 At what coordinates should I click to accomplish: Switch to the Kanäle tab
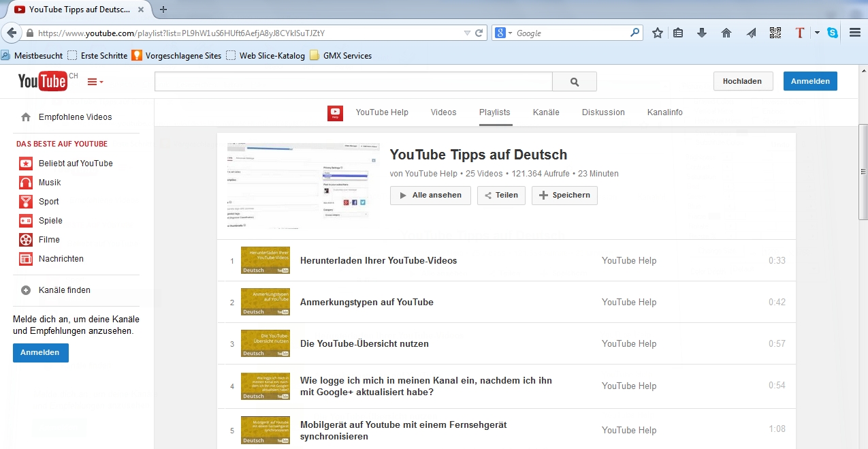(x=546, y=112)
